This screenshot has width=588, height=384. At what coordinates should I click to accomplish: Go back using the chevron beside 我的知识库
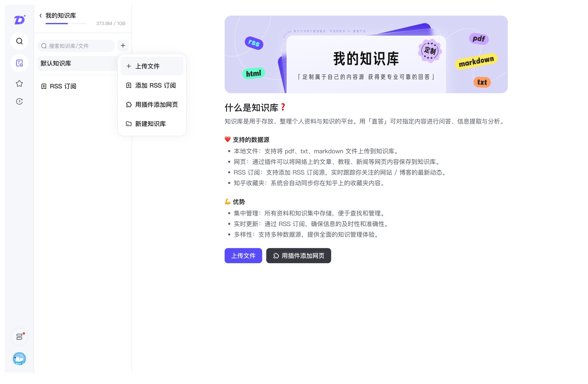41,16
